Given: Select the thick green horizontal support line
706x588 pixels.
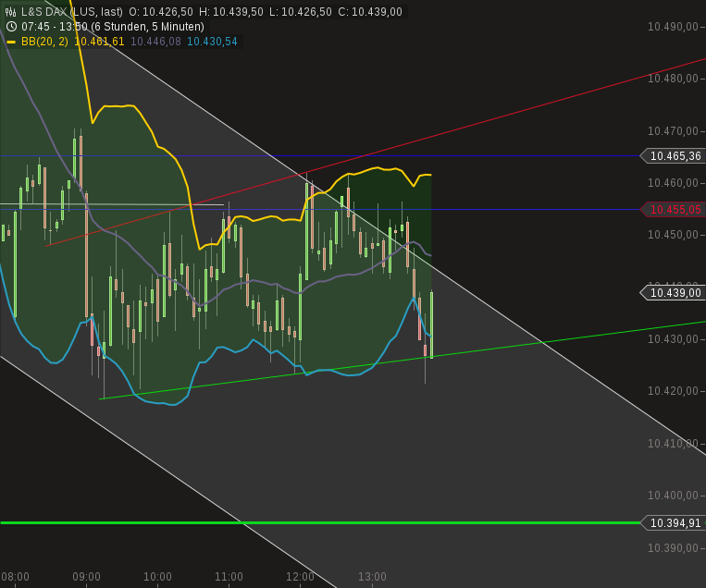Looking at the screenshot, I should 319,523.
